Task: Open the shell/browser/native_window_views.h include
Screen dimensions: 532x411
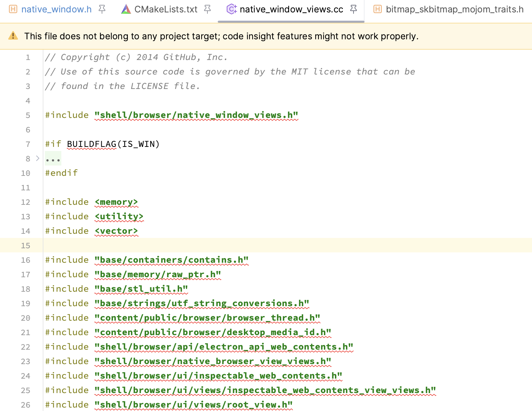Action: (196, 115)
